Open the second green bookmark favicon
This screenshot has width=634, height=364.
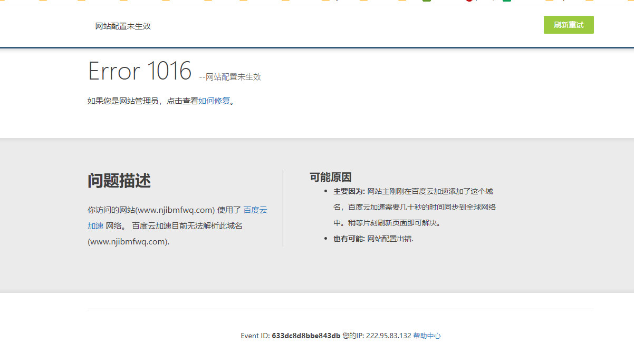pyautogui.click(x=506, y=3)
